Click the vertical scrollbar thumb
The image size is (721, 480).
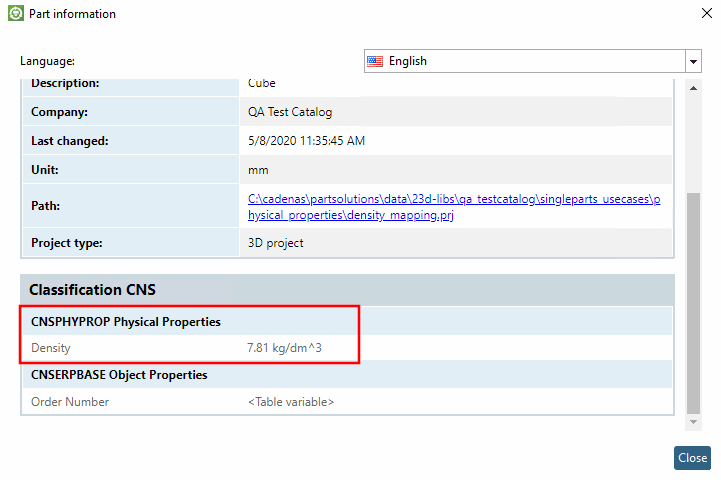[x=693, y=303]
